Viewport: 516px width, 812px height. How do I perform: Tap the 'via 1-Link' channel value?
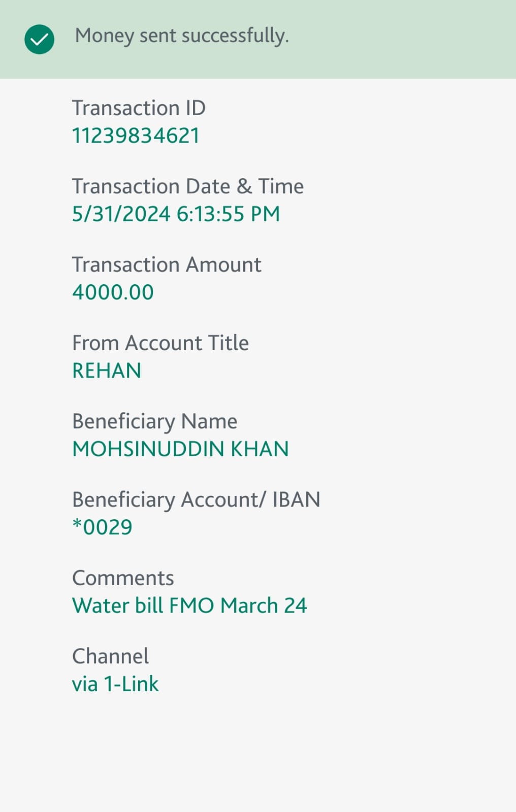(x=115, y=684)
